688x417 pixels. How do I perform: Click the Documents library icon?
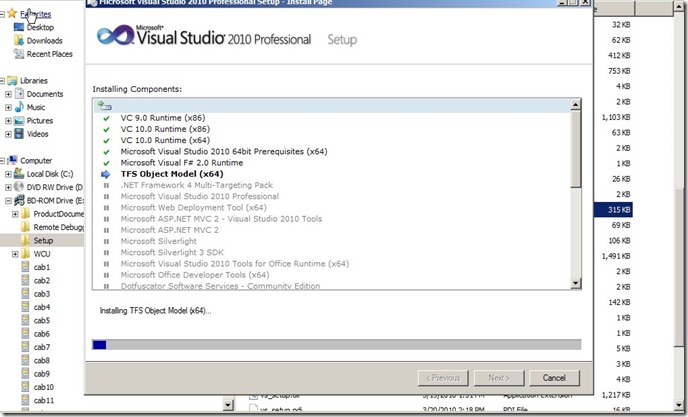click(19, 93)
